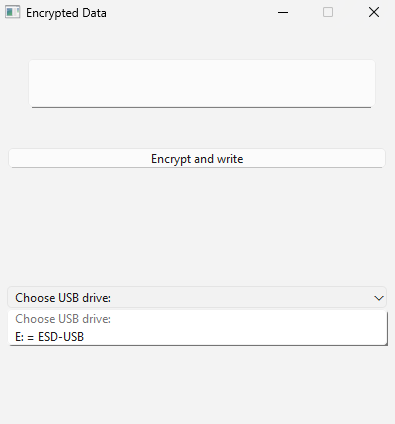This screenshot has width=395, height=424.
Task: Click the disabled maximize button
Action: pyautogui.click(x=328, y=12)
